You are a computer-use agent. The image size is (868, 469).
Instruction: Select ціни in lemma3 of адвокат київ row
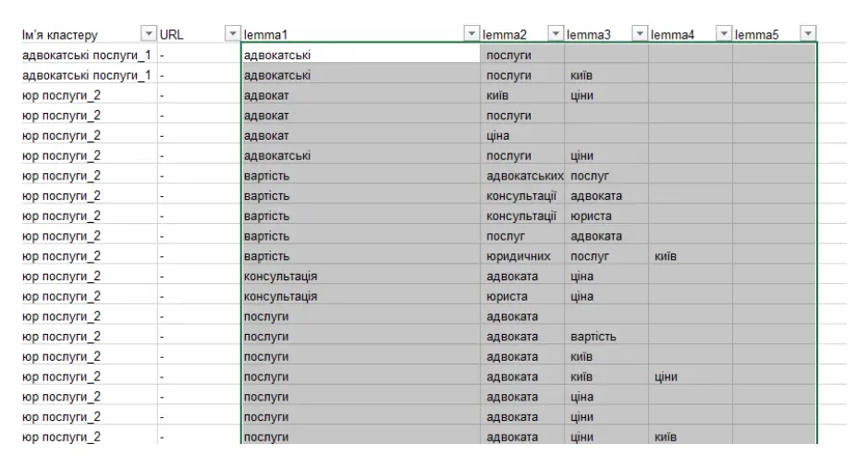point(606,95)
